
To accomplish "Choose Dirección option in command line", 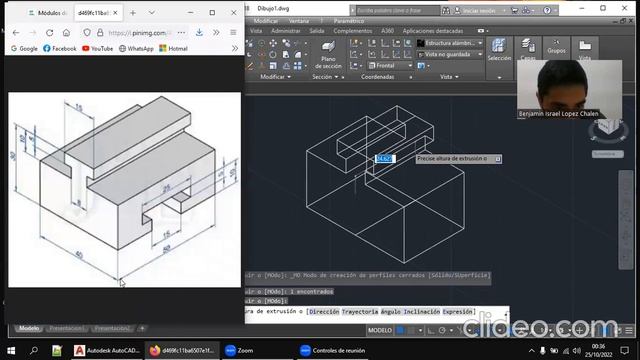I will pyautogui.click(x=324, y=311).
